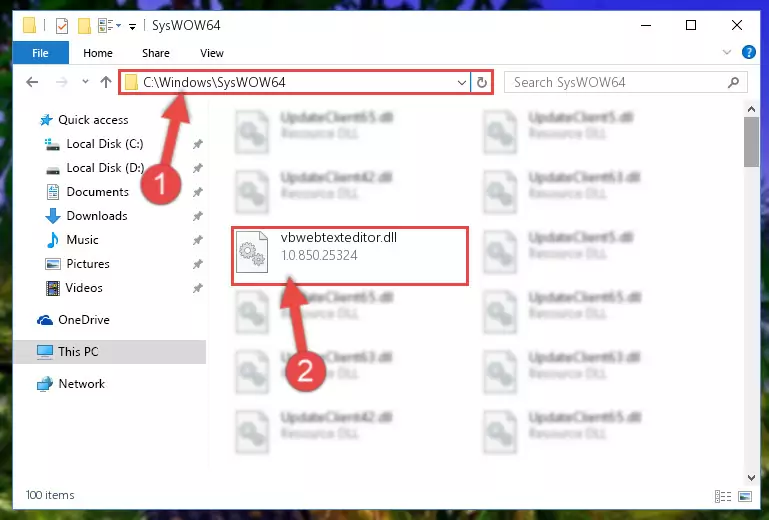This screenshot has width=769, height=520.
Task: Unpin Videos using its pin icon
Action: click(197, 288)
